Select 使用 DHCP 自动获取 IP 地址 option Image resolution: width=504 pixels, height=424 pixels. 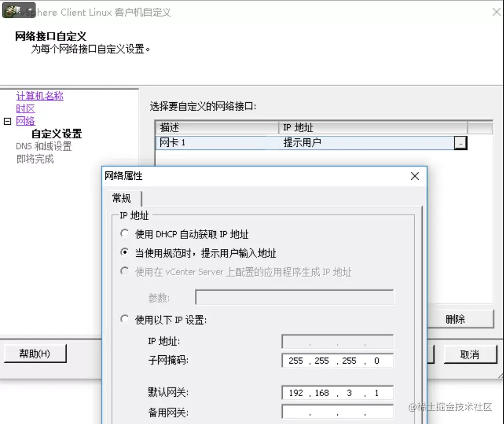[x=124, y=233]
